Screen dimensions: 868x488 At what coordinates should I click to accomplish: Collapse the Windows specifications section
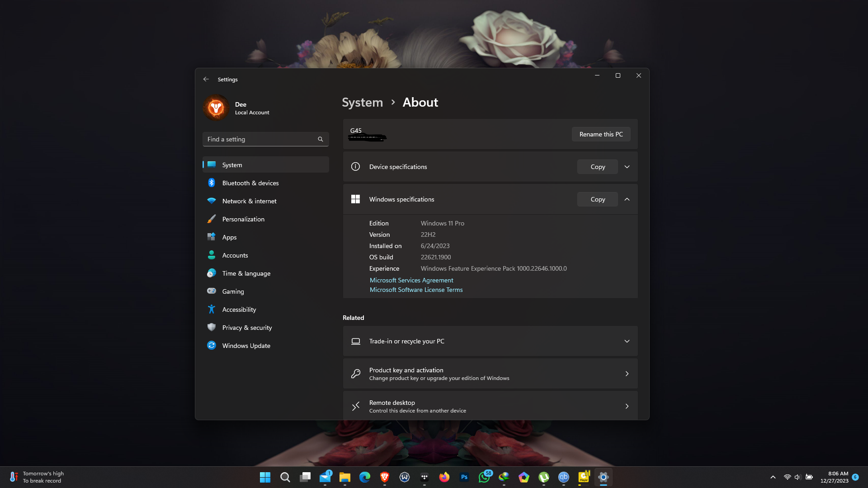[627, 199]
